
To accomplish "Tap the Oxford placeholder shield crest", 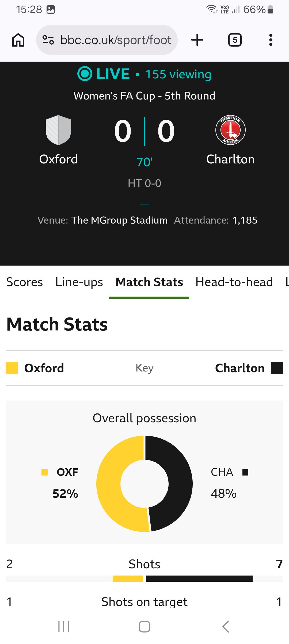I will tap(58, 130).
